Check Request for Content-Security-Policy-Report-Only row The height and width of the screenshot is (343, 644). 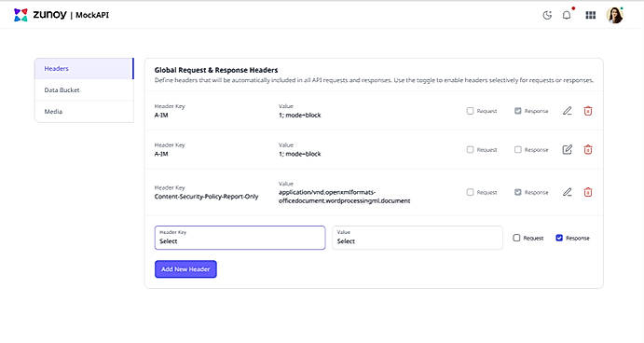click(x=471, y=192)
